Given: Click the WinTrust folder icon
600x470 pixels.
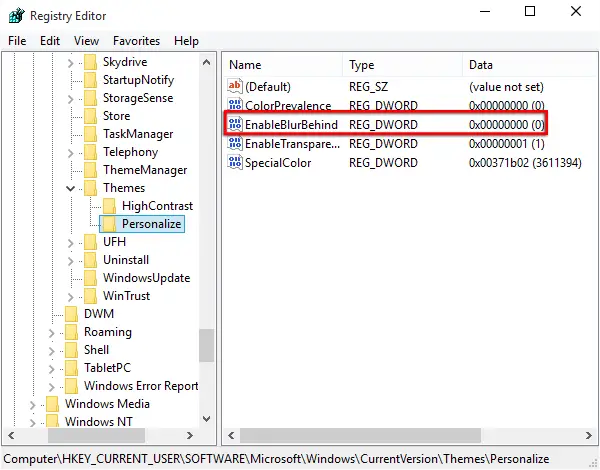Looking at the screenshot, I should coord(90,296).
